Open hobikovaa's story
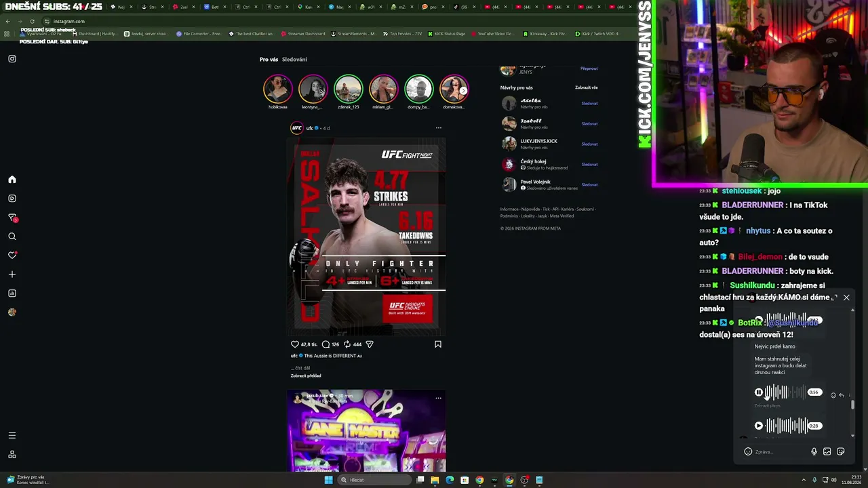Screen dimensions: 868x488 [x=277, y=89]
